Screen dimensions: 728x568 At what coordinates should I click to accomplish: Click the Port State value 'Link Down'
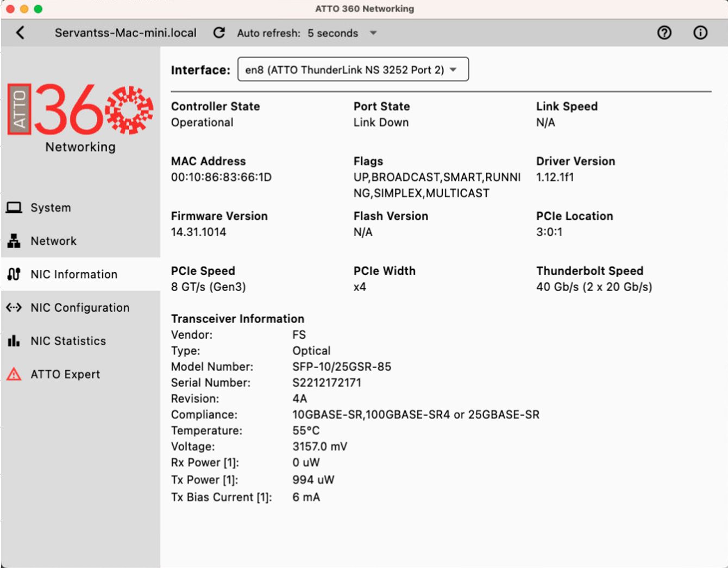pyautogui.click(x=381, y=123)
